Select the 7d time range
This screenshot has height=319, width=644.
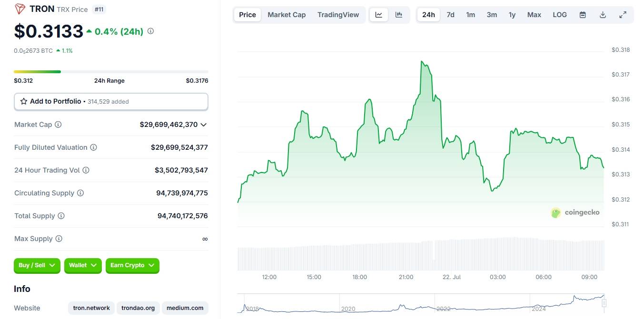click(450, 15)
